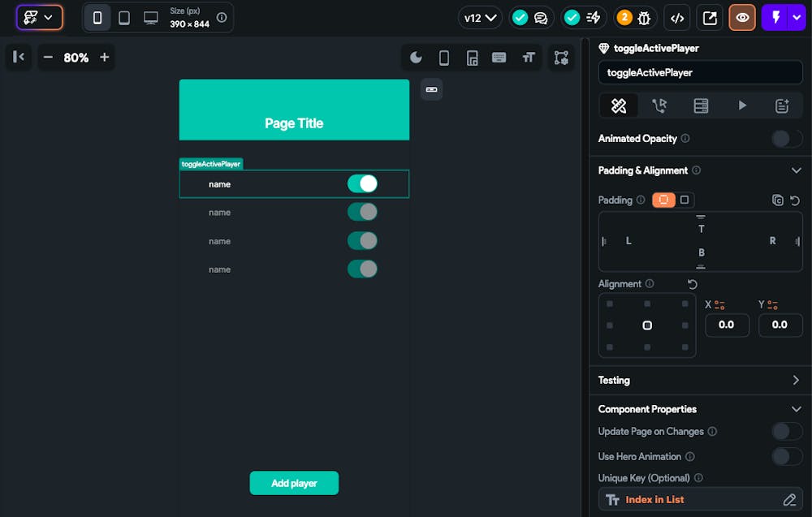The image size is (812, 517).
Task: Collapse the Component Properties section
Action: pyautogui.click(x=797, y=409)
